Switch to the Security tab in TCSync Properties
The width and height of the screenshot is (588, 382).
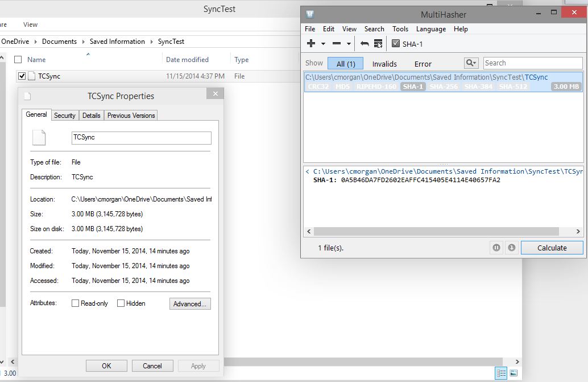click(x=64, y=116)
